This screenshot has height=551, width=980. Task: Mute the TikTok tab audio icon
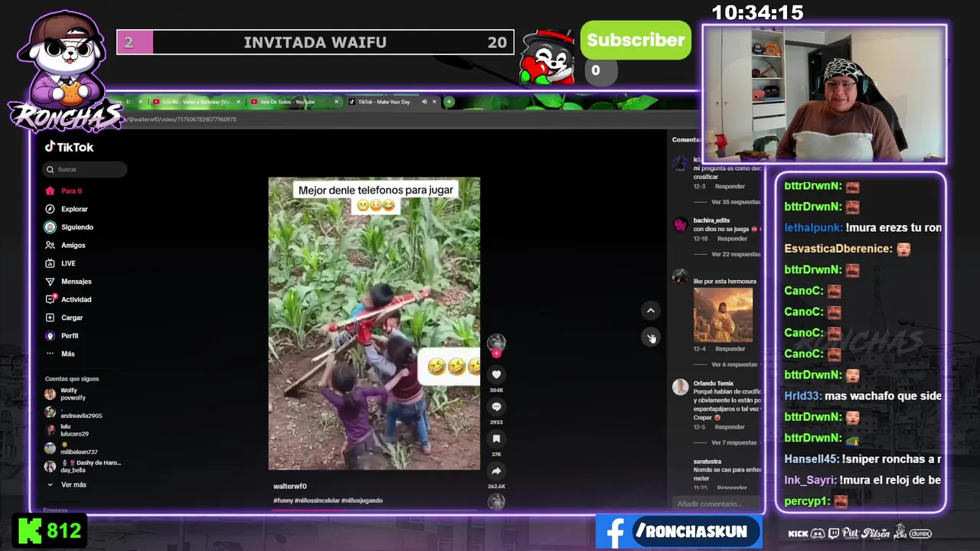[424, 102]
